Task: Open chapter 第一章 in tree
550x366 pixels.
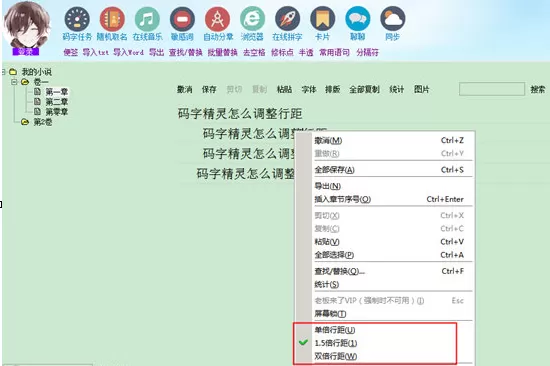Action: coord(56,92)
